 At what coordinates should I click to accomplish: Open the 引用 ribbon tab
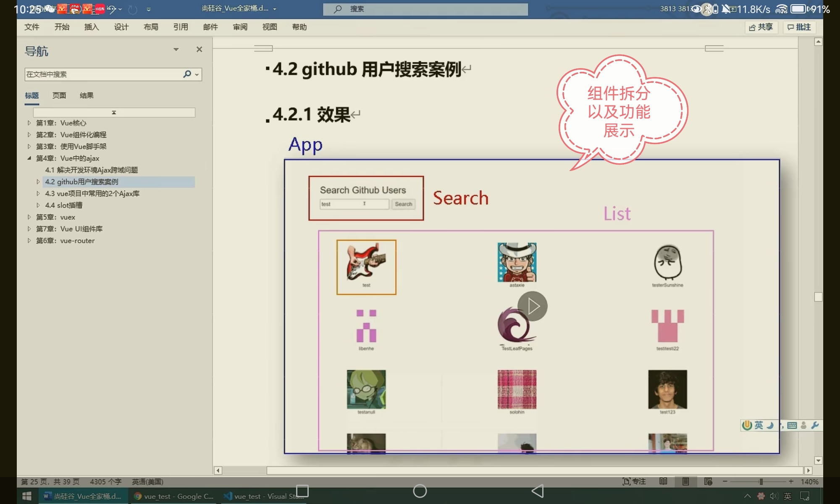[x=181, y=27]
